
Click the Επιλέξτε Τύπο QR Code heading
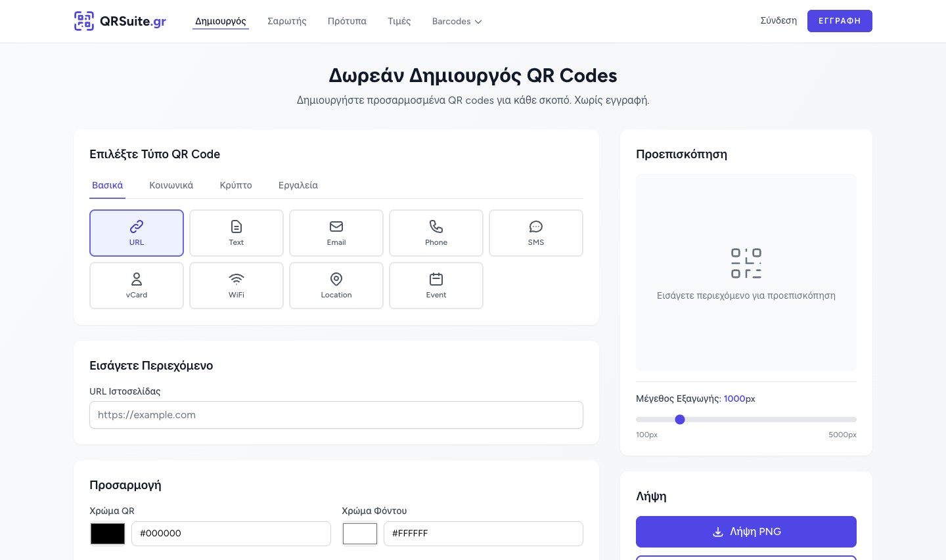point(154,154)
